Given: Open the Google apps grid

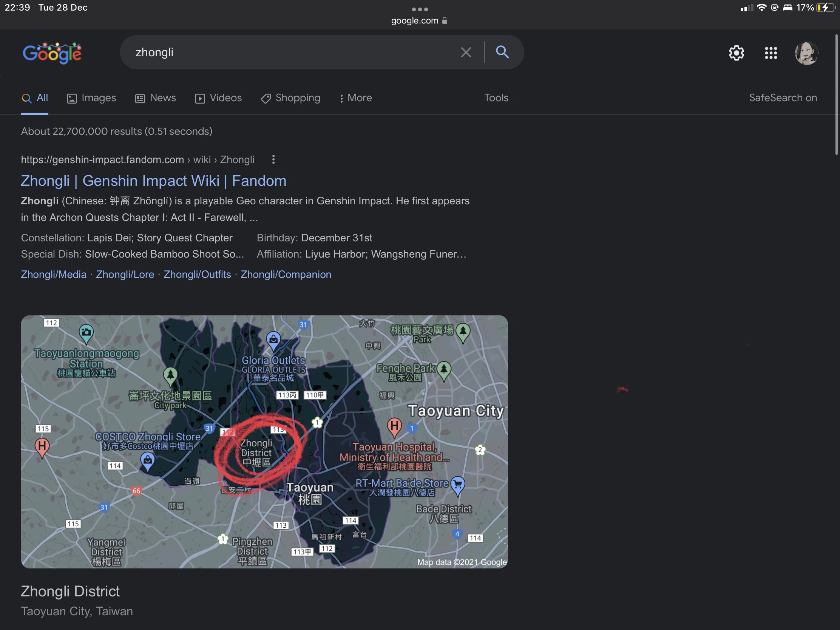Looking at the screenshot, I should [x=771, y=53].
